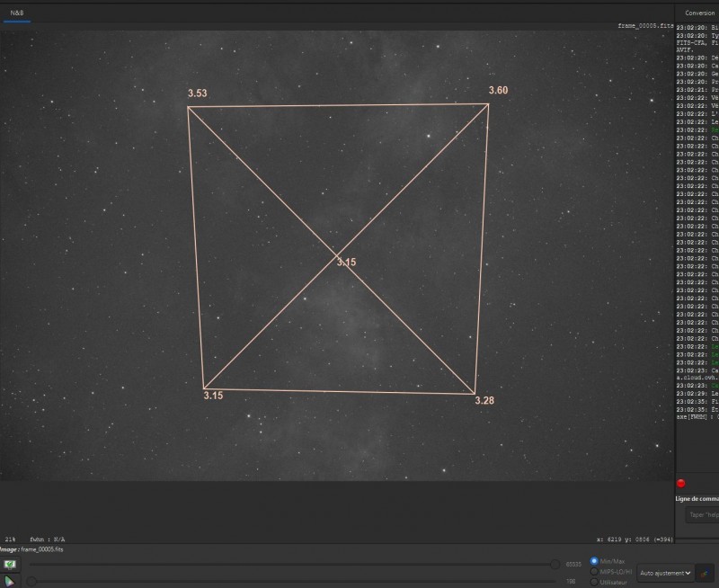Click the 3.28 FWHM value at bottom-right corner

484,400
